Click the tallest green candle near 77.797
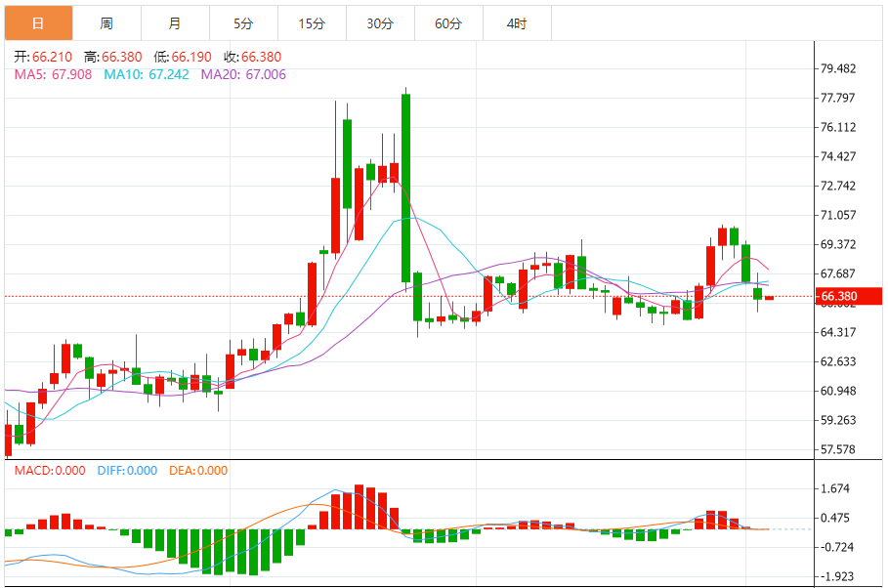888x588 pixels. 406,188
